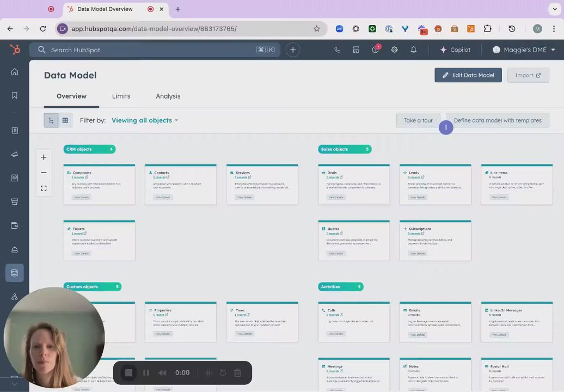Switch to the diagram tree view
Image resolution: width=564 pixels, height=392 pixels.
coord(51,120)
